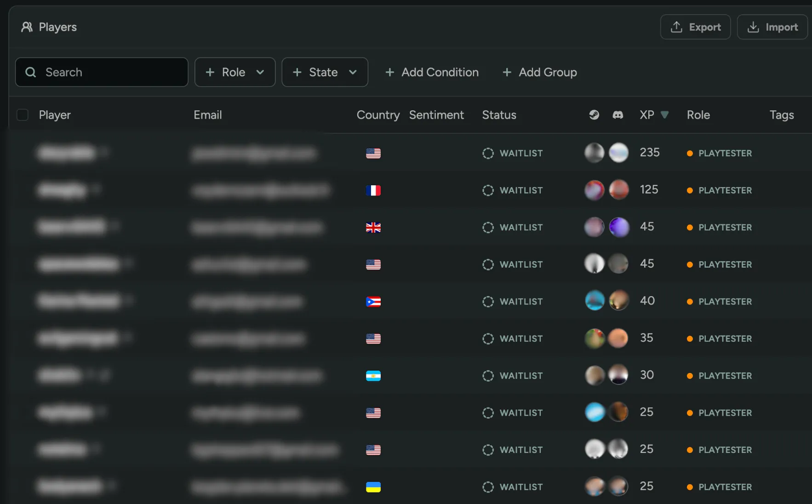
Task: Click the search magnifier icon
Action: pos(30,72)
